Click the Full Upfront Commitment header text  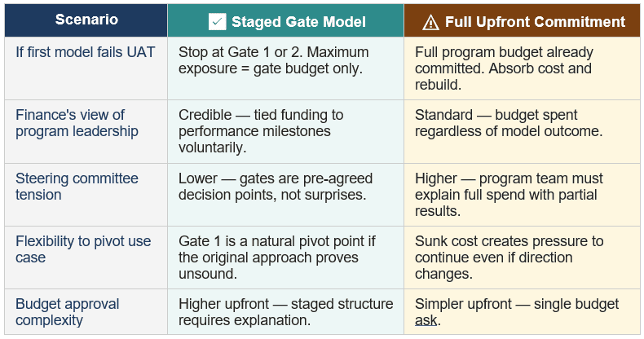(x=535, y=22)
